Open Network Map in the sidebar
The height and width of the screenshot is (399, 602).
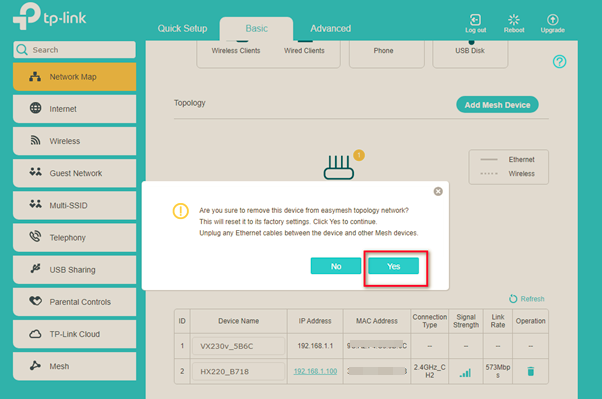[74, 77]
